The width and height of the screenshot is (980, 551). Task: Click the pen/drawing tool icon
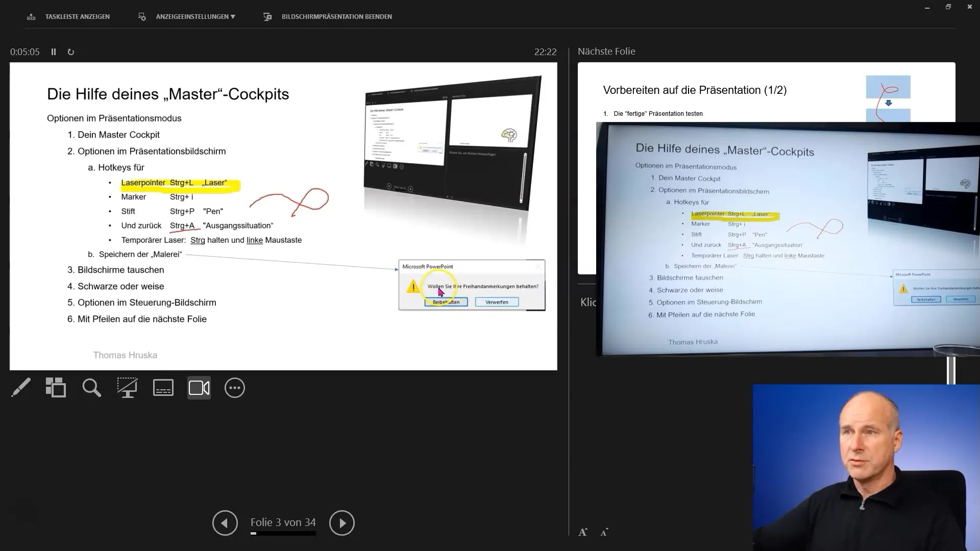pos(20,388)
